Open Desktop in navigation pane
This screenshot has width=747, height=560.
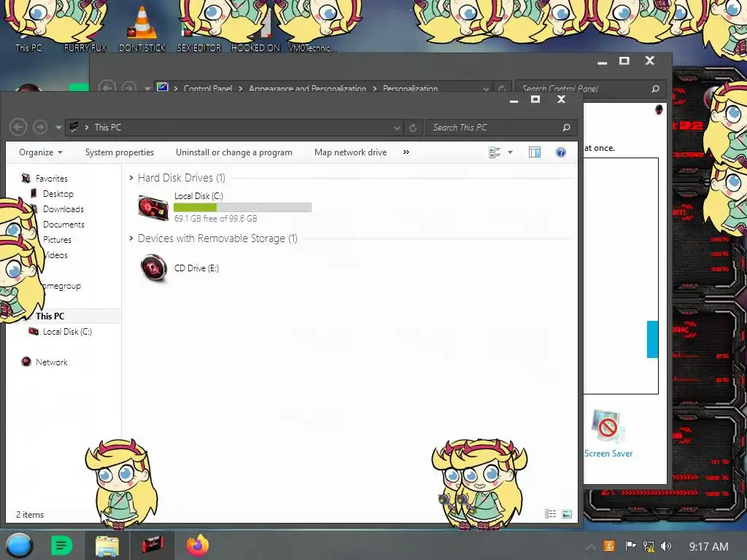(x=58, y=194)
